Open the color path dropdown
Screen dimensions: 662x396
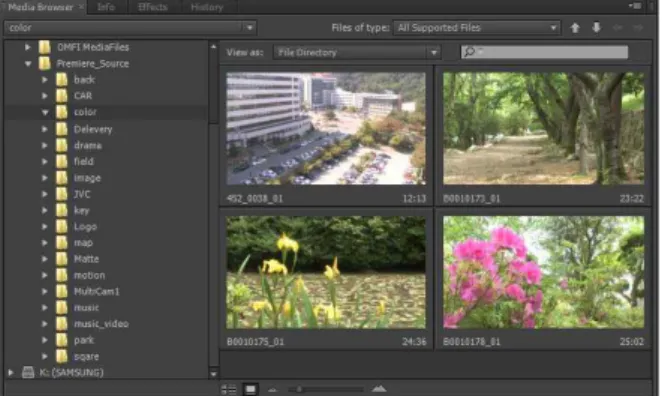[x=130, y=28]
